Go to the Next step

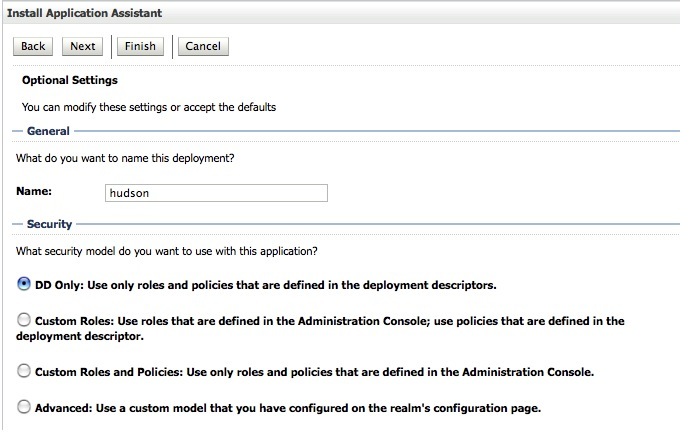coord(83,46)
